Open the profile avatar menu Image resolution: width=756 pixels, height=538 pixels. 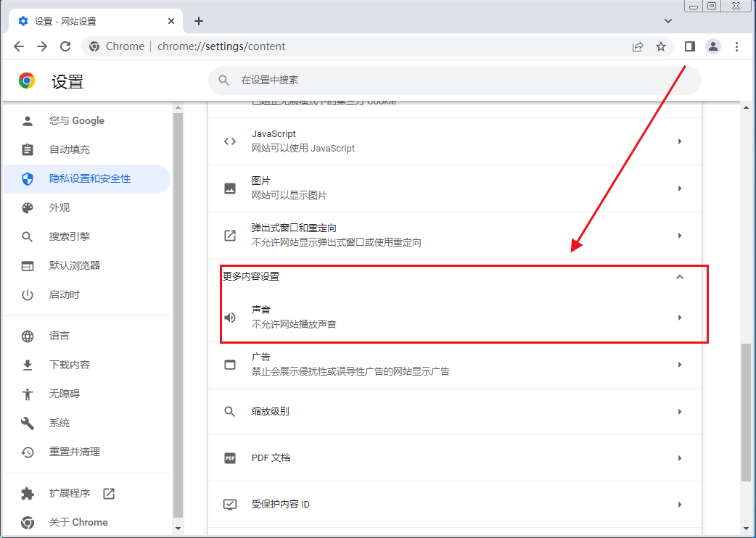713,46
